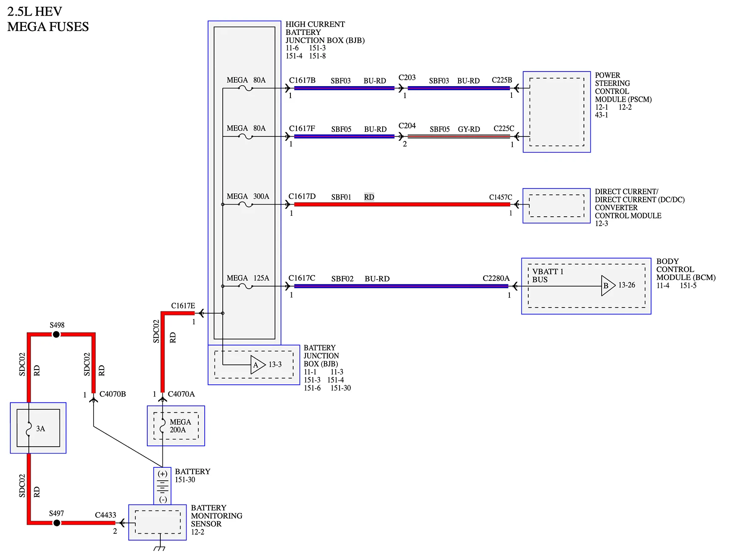
Task: Click the MEGA 200A fuse component
Action: click(x=176, y=426)
